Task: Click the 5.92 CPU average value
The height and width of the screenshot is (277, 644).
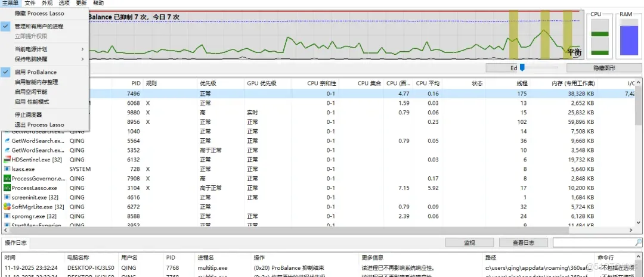Action: click(x=432, y=188)
